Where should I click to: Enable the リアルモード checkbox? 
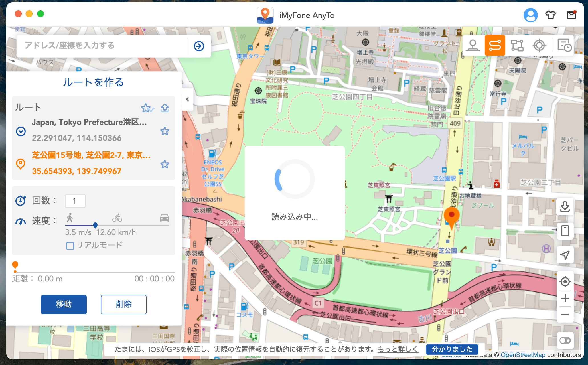[x=70, y=246]
